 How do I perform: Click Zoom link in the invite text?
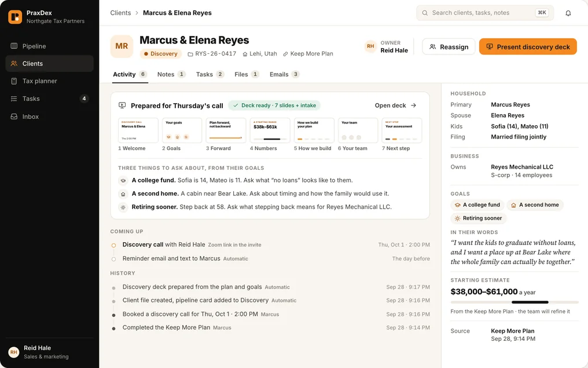(x=235, y=245)
